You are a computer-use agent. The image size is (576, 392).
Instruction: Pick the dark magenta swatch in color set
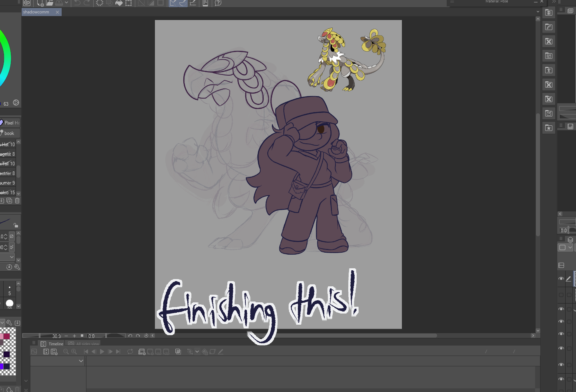pos(7,336)
